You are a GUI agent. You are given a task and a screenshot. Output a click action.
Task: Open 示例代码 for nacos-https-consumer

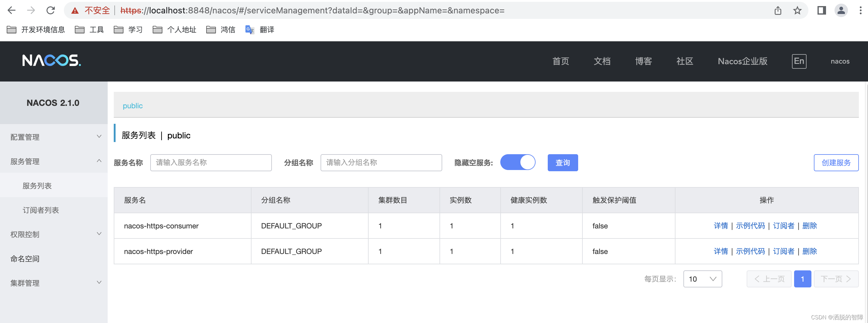point(750,226)
